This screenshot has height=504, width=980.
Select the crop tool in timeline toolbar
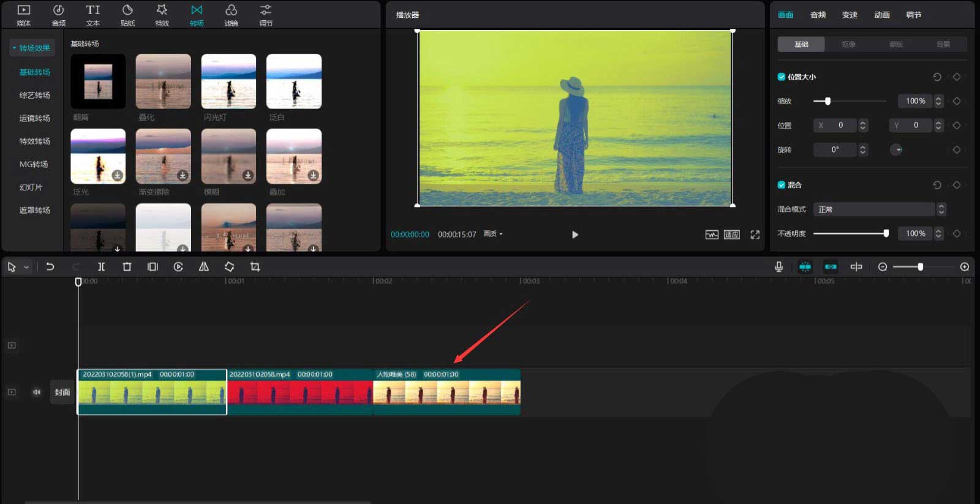point(255,267)
